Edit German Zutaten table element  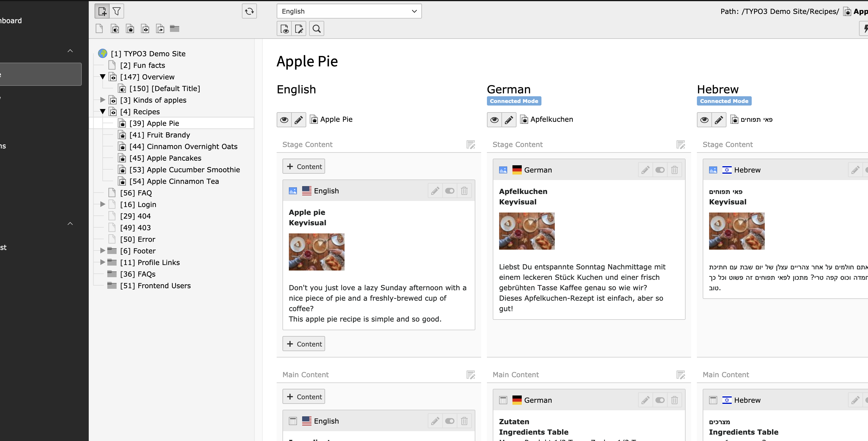[x=645, y=400]
